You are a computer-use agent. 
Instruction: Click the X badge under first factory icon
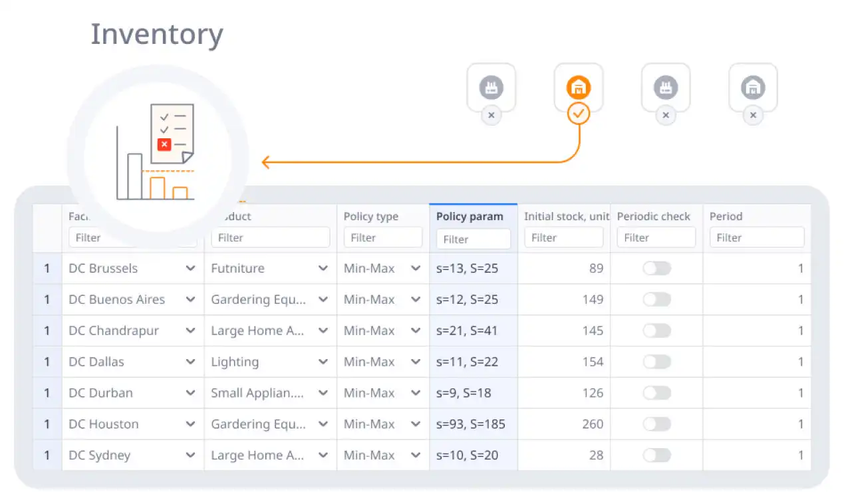(491, 115)
